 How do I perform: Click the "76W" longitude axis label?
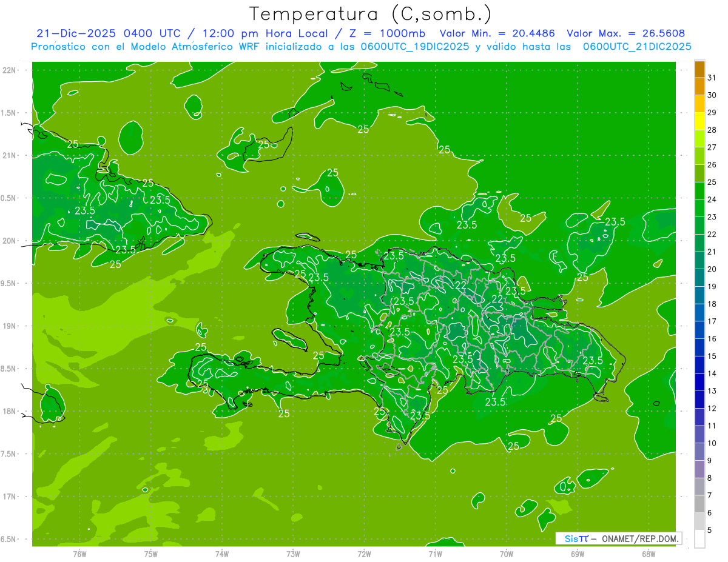point(79,554)
